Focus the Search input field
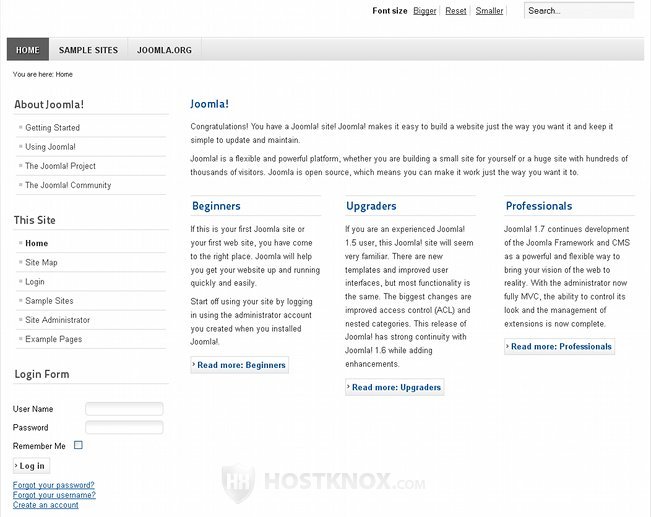 [579, 11]
